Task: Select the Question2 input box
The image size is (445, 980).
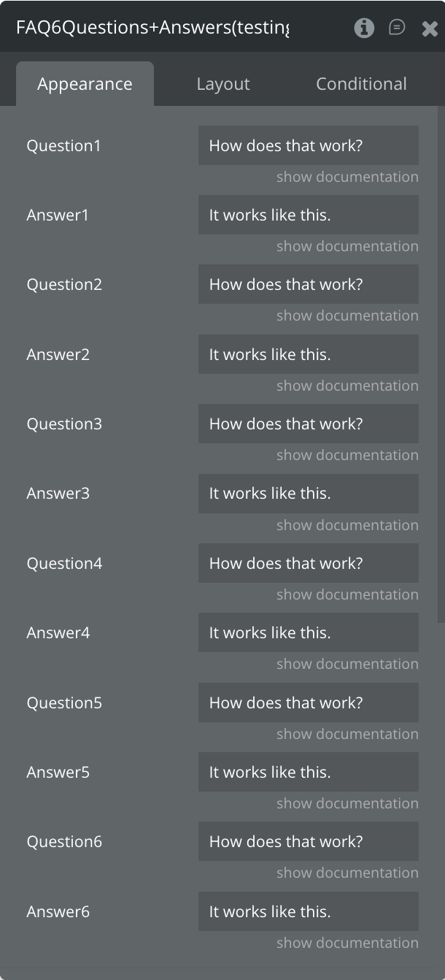Action: (x=308, y=284)
